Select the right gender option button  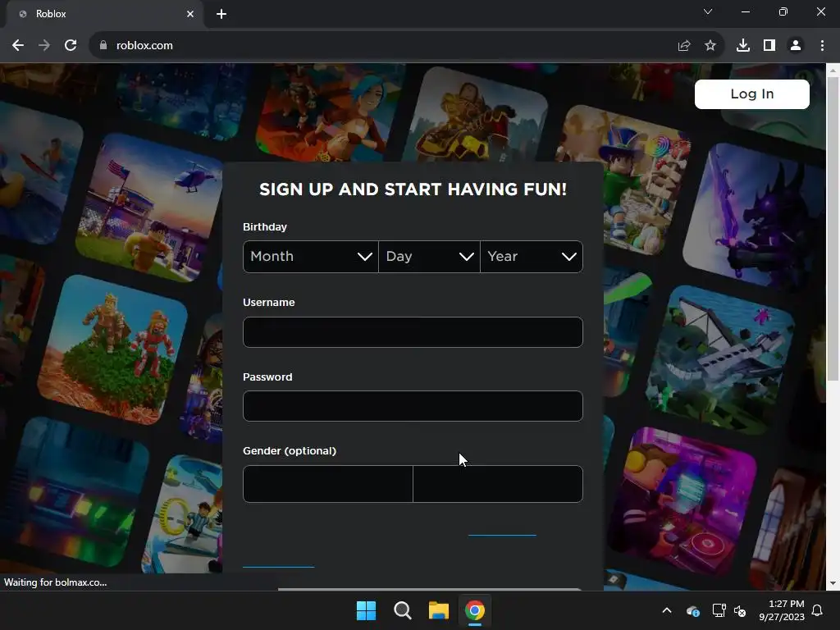[x=498, y=484]
